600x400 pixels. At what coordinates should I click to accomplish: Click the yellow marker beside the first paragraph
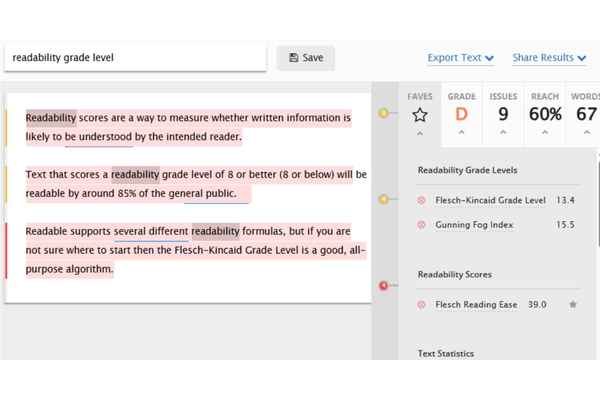click(x=383, y=113)
